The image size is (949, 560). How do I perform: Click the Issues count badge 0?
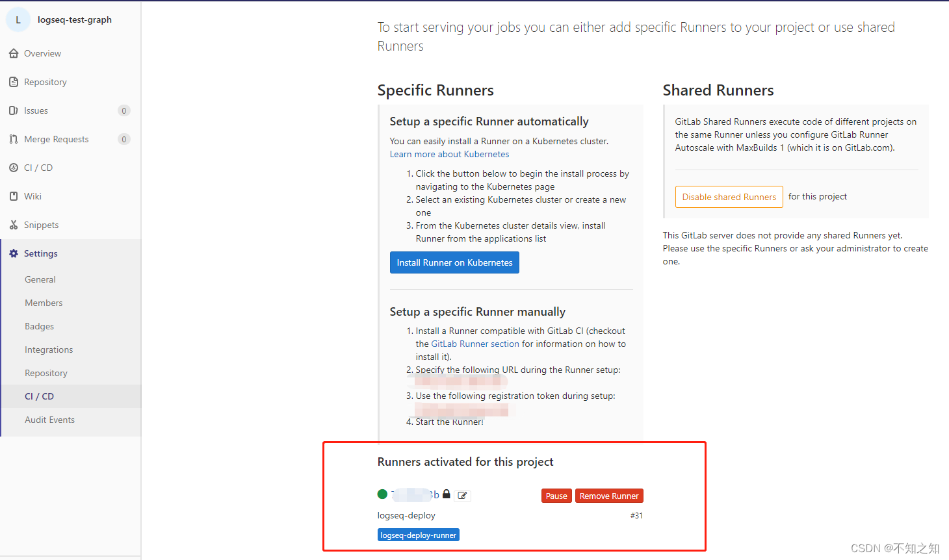pos(124,110)
